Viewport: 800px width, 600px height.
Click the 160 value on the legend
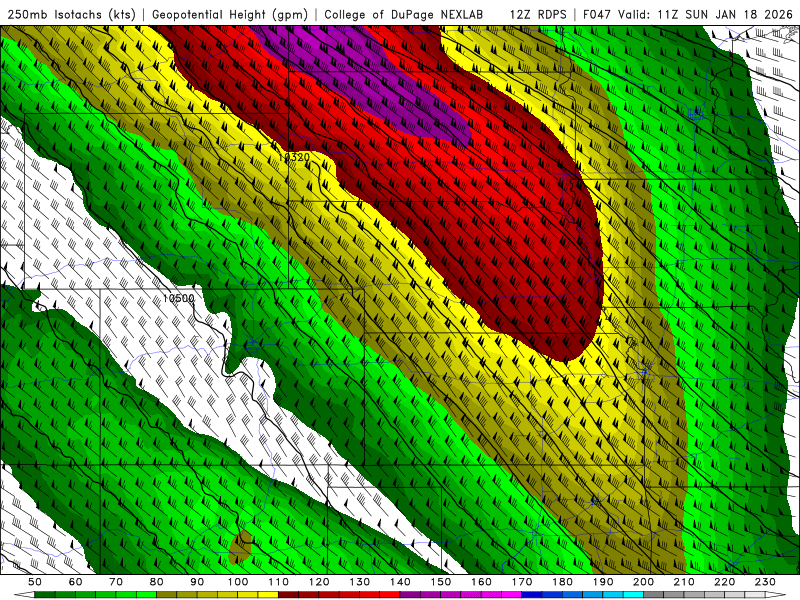tap(481, 582)
